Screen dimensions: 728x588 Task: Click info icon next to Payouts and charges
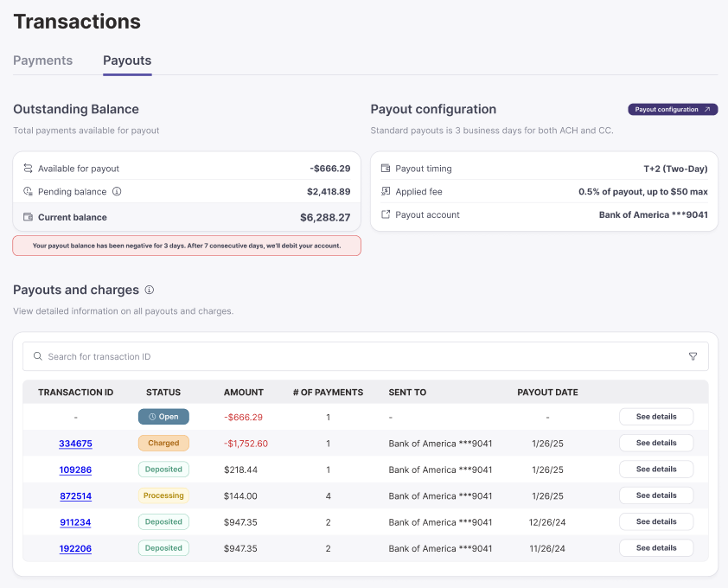click(x=150, y=291)
